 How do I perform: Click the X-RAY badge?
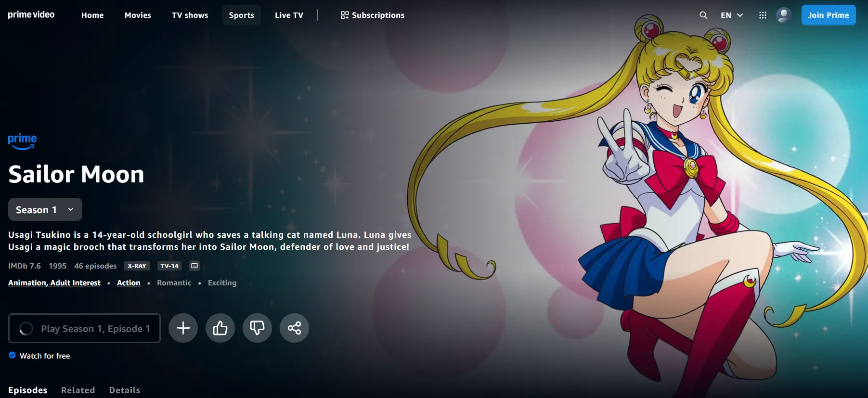point(137,266)
